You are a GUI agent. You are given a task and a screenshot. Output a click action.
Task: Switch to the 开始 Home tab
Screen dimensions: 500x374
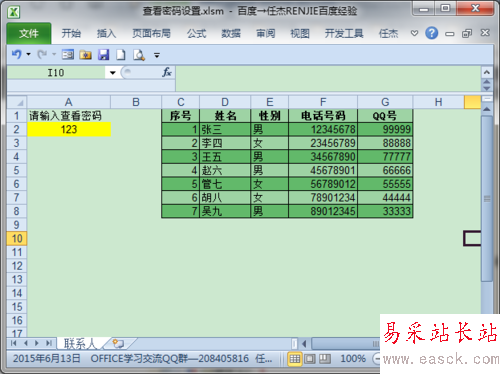click(71, 33)
